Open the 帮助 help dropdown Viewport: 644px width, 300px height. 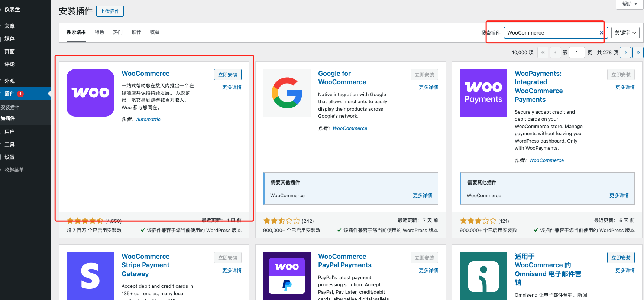point(630,4)
